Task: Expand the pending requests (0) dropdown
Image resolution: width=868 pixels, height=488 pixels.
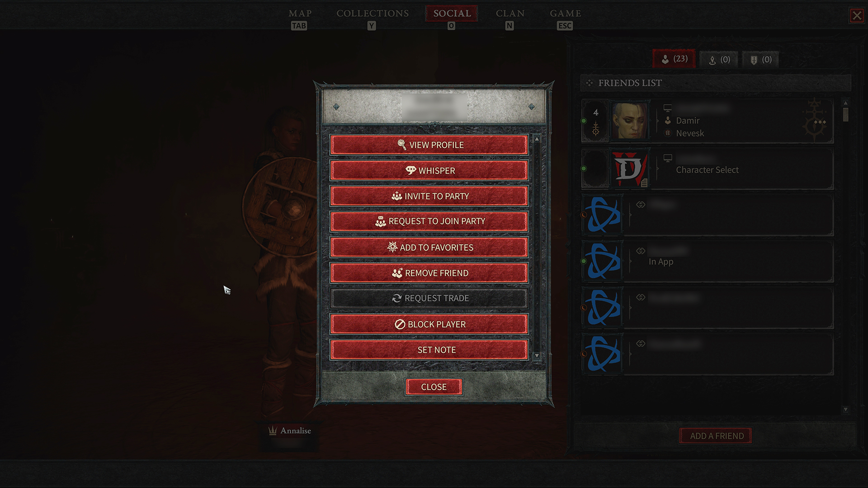Action: 719,59
